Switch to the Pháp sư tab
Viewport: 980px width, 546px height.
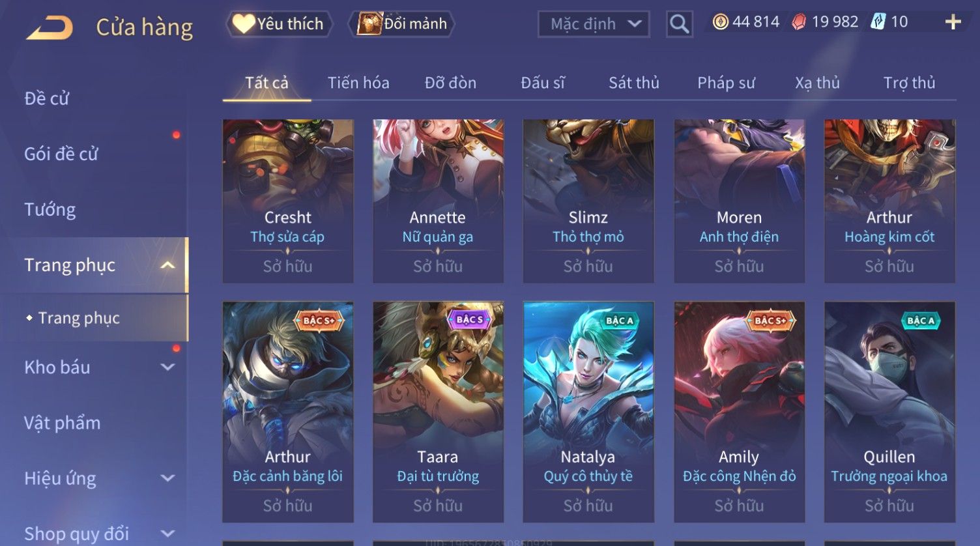[x=726, y=83]
